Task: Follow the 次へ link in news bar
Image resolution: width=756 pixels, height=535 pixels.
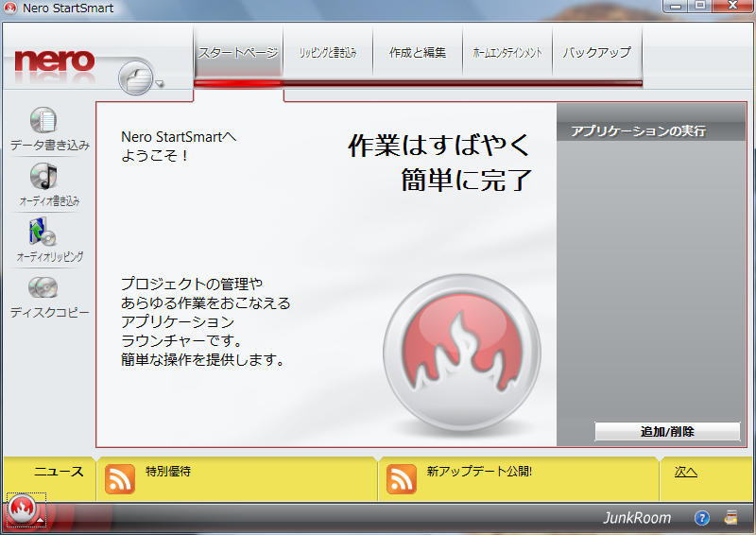Action: point(686,472)
